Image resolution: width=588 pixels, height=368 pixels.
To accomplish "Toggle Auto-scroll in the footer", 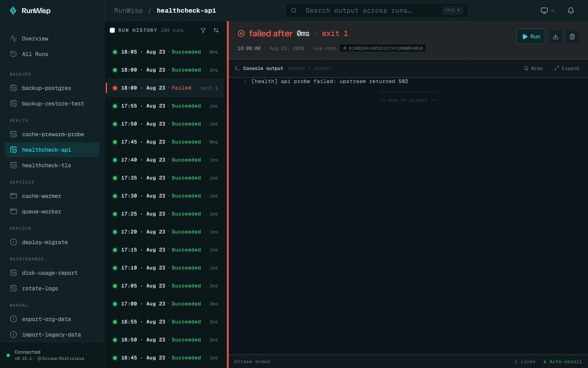I will click(x=562, y=362).
